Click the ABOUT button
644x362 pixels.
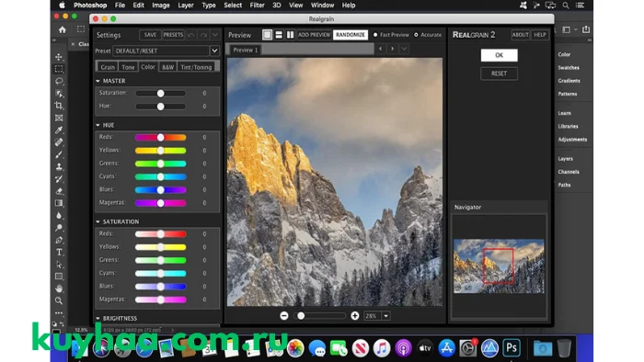tap(520, 35)
